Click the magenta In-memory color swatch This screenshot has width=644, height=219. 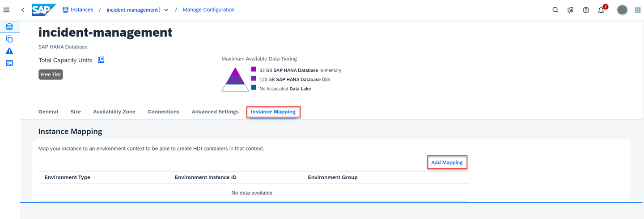[254, 69]
